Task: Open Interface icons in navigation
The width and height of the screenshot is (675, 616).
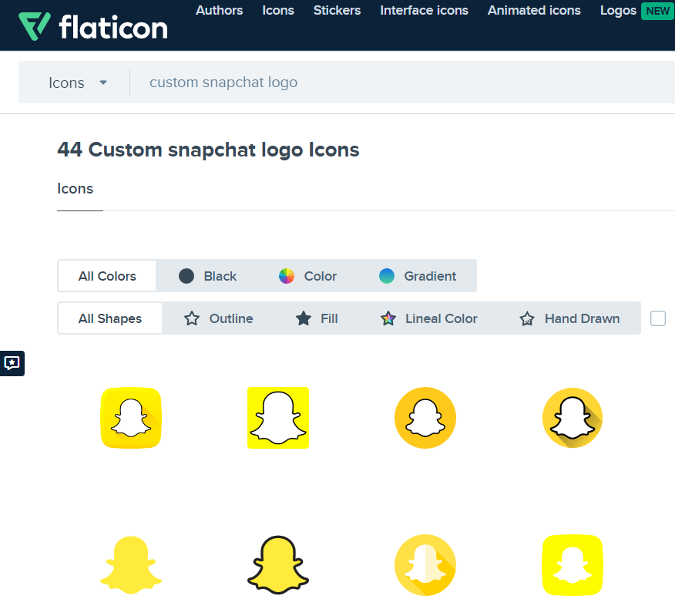Action: click(x=424, y=10)
